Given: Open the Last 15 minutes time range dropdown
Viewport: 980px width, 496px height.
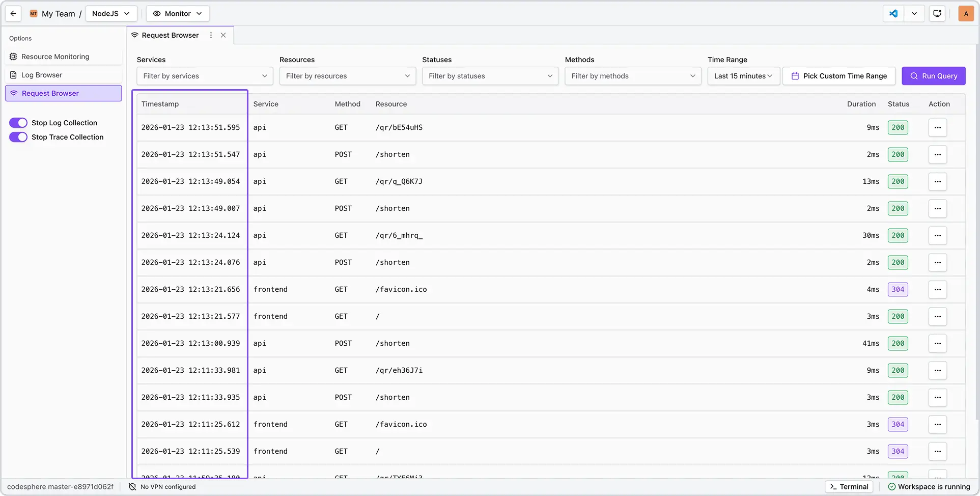Looking at the screenshot, I should [743, 76].
